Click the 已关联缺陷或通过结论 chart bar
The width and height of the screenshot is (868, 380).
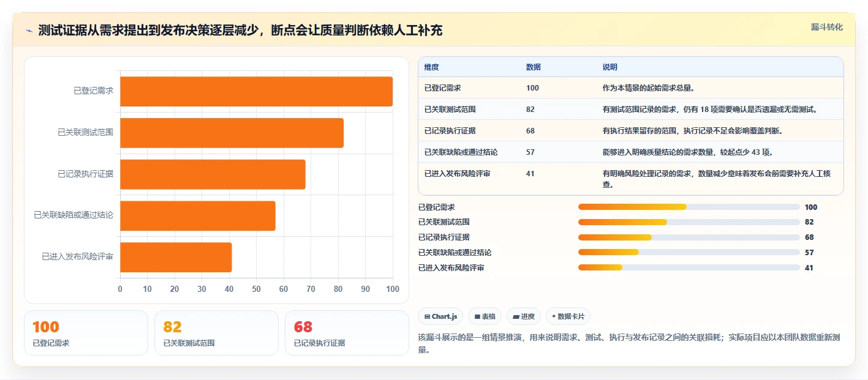(x=198, y=215)
